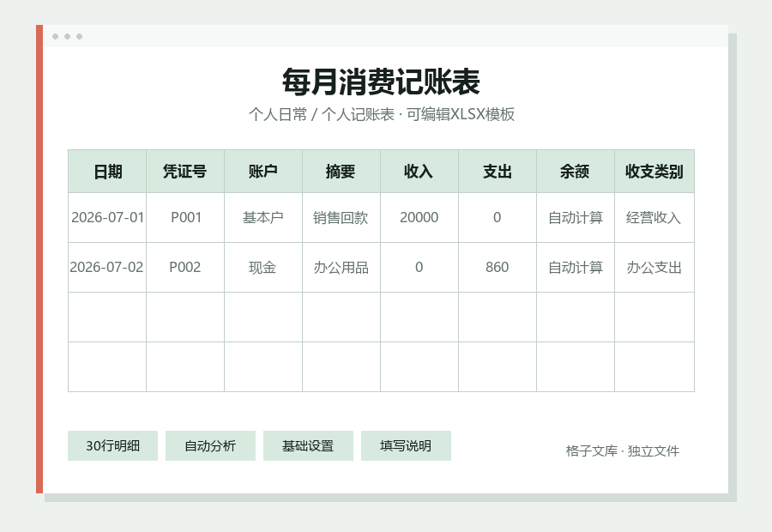Click 自动计算 in the P001 row
Image resolution: width=772 pixels, height=532 pixels.
(576, 218)
